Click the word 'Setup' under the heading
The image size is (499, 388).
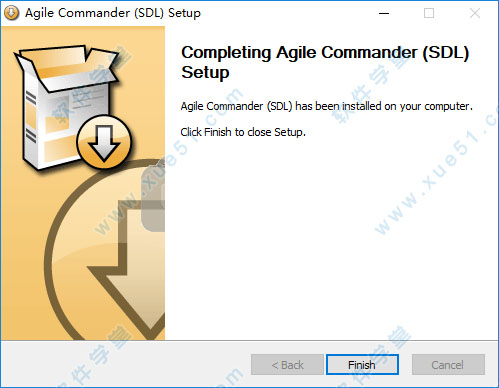point(205,73)
